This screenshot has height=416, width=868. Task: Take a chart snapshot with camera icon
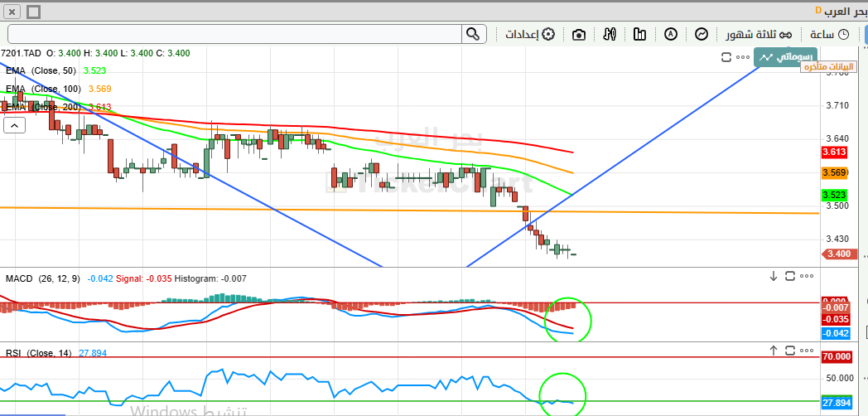pos(578,35)
